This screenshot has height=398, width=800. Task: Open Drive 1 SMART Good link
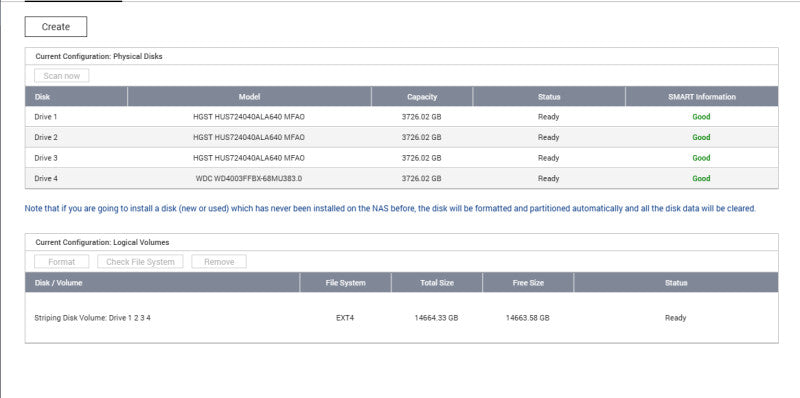coord(701,117)
